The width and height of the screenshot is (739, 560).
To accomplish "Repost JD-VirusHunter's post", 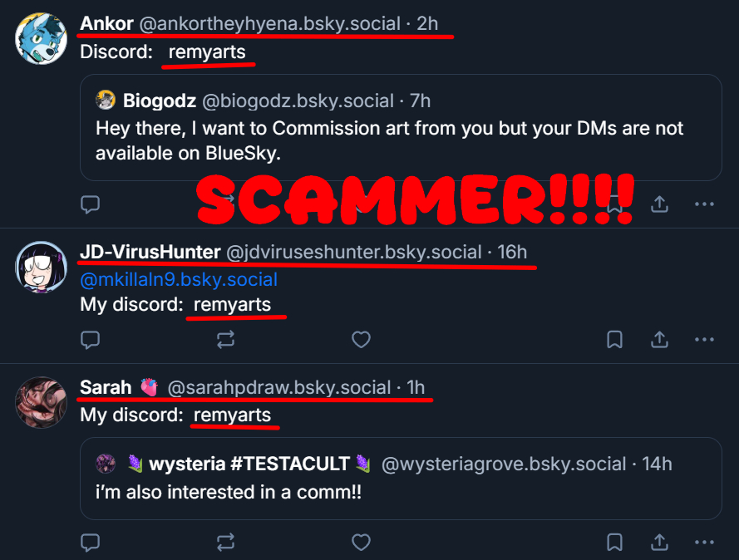I will pos(225,339).
